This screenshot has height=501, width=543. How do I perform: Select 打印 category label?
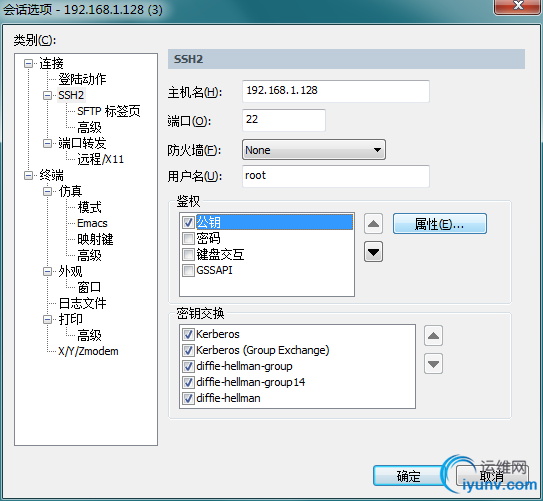[x=70, y=319]
